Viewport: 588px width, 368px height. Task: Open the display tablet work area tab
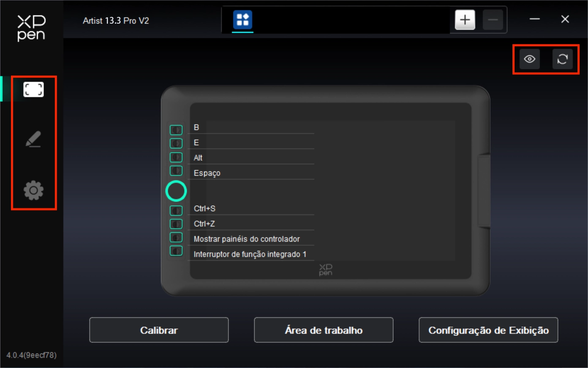click(x=33, y=89)
